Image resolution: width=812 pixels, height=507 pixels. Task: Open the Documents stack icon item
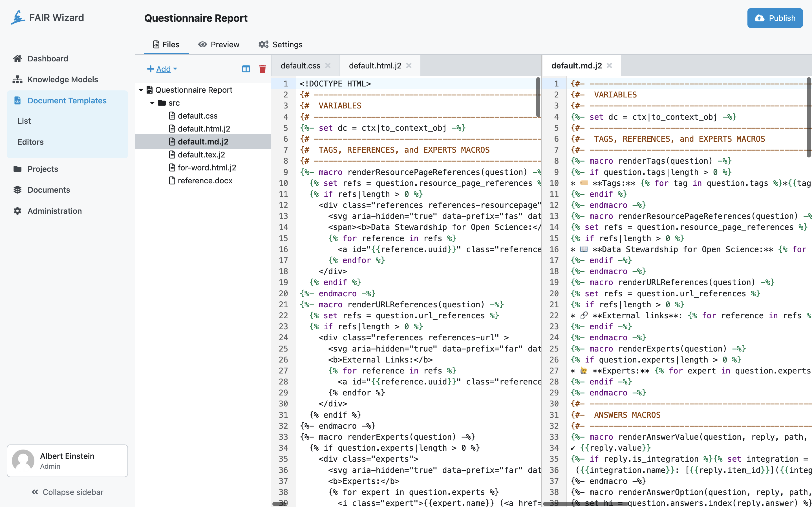(x=17, y=190)
